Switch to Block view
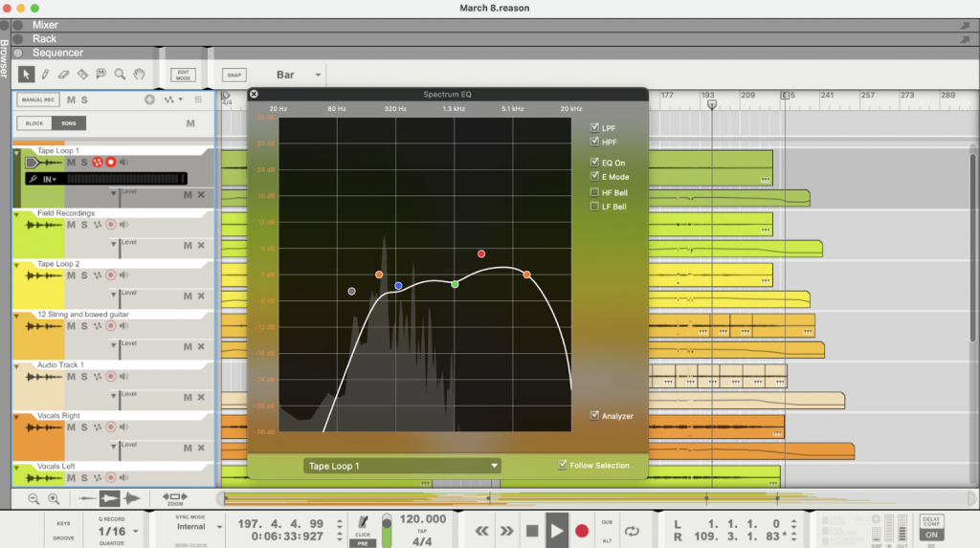This screenshot has height=548, width=980. click(34, 123)
